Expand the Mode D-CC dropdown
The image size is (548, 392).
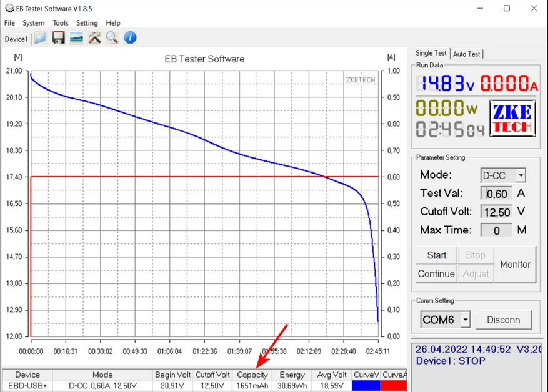point(521,175)
